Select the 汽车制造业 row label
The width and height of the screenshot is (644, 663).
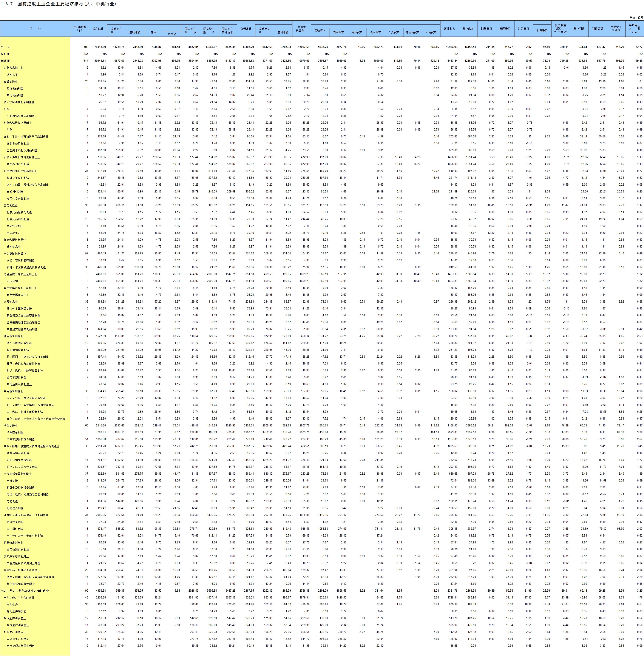11,426
